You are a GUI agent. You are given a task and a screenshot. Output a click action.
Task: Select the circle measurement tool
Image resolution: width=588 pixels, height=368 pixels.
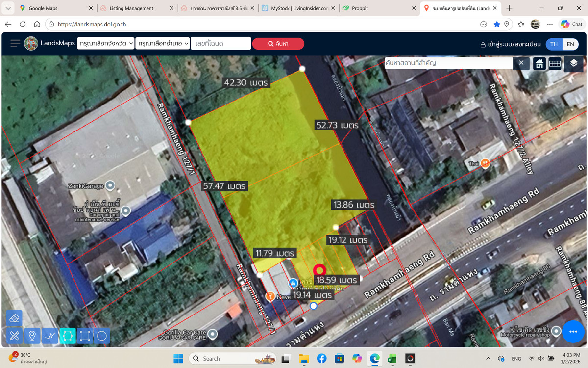[x=101, y=336]
